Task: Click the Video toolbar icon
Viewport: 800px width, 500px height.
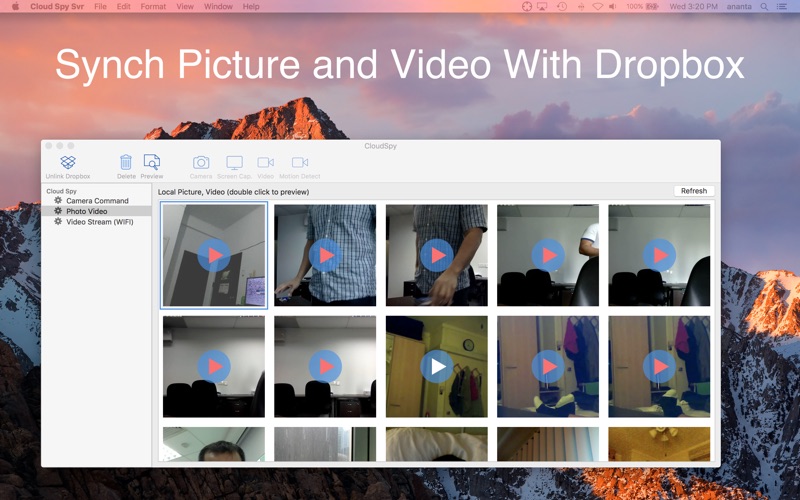Action: coord(265,162)
